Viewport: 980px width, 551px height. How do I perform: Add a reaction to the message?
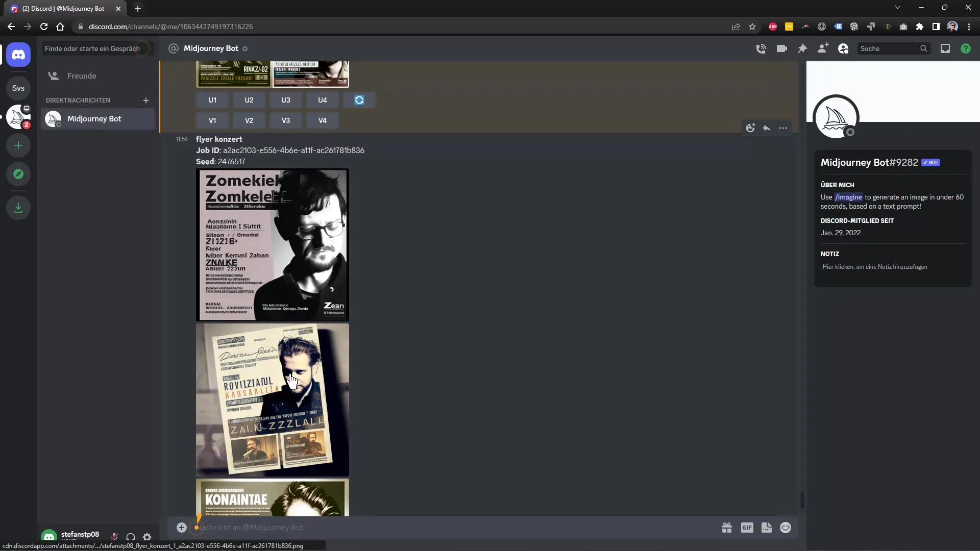(750, 128)
